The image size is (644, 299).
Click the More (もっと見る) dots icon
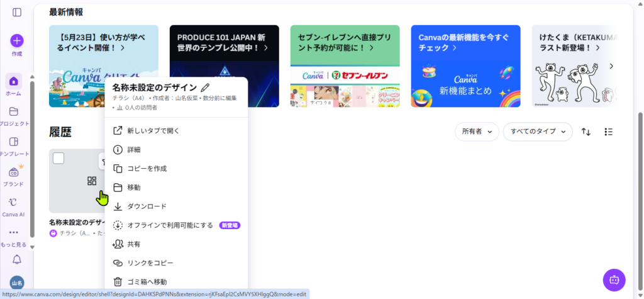[14, 233]
